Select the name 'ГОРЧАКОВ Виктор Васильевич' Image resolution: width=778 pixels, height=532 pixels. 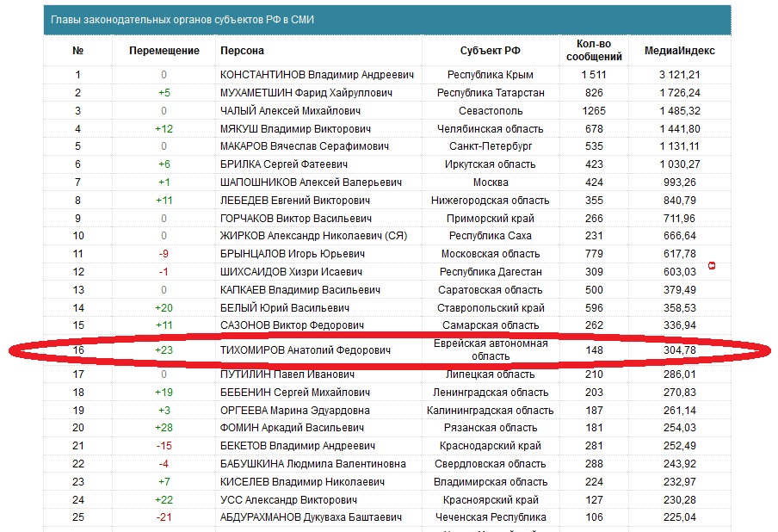point(296,219)
